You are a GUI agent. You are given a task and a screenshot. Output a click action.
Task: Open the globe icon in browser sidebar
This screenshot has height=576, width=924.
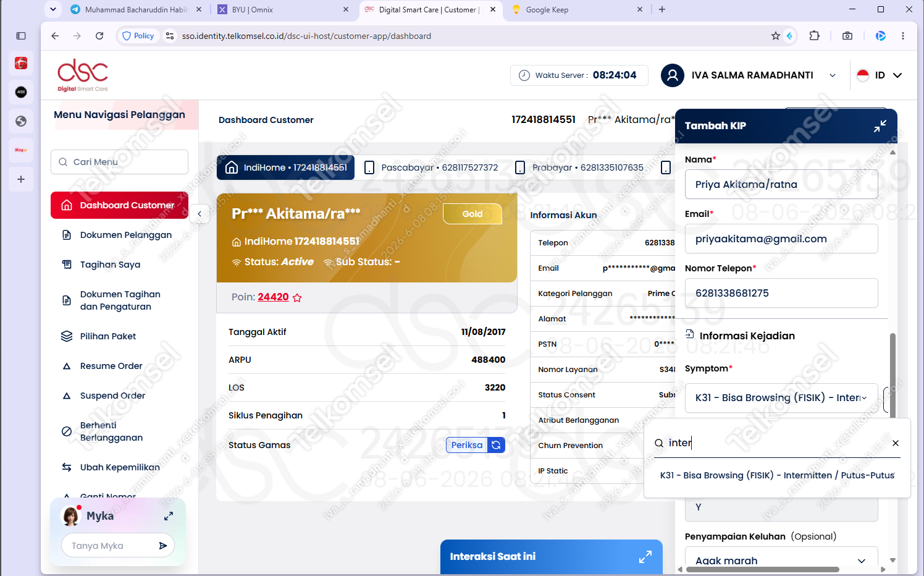click(x=21, y=121)
